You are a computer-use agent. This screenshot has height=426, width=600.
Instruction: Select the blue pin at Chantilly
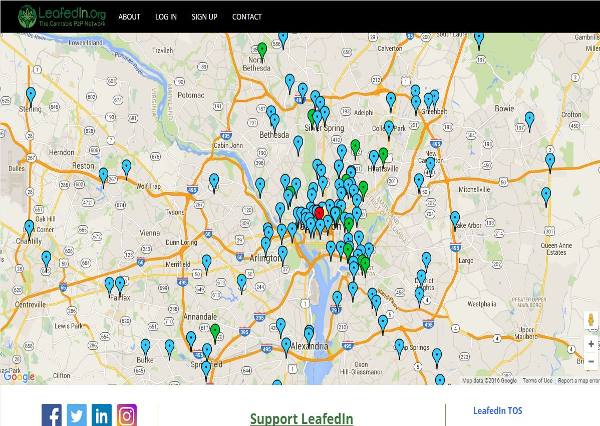coord(29,227)
